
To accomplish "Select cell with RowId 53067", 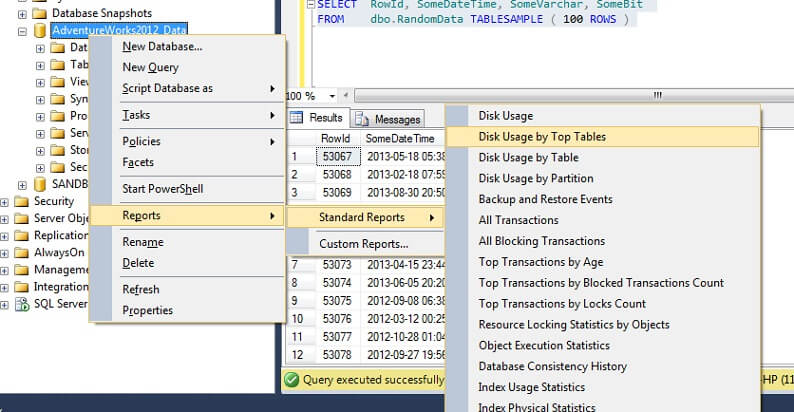I will (338, 156).
